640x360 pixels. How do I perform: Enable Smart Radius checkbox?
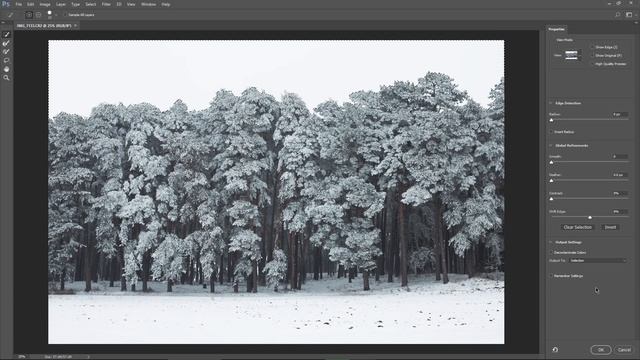point(551,132)
